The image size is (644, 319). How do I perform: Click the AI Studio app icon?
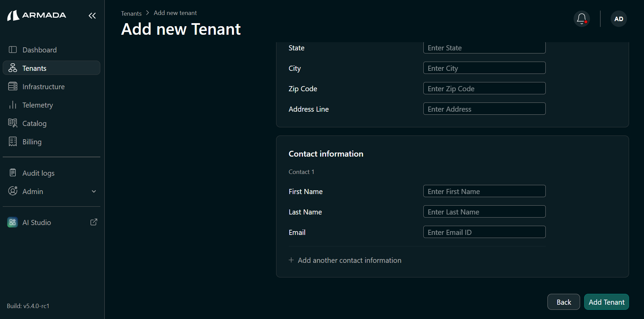point(13,222)
